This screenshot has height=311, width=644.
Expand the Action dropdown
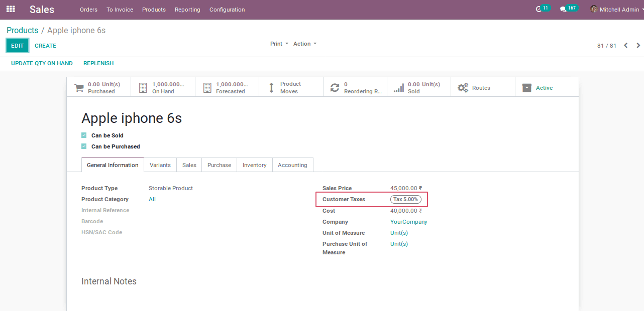305,44
